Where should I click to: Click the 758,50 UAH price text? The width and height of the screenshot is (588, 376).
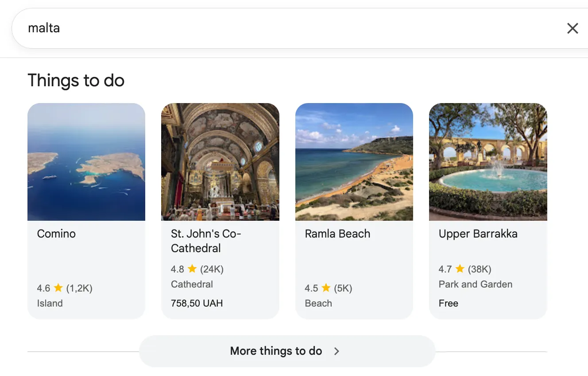197,303
